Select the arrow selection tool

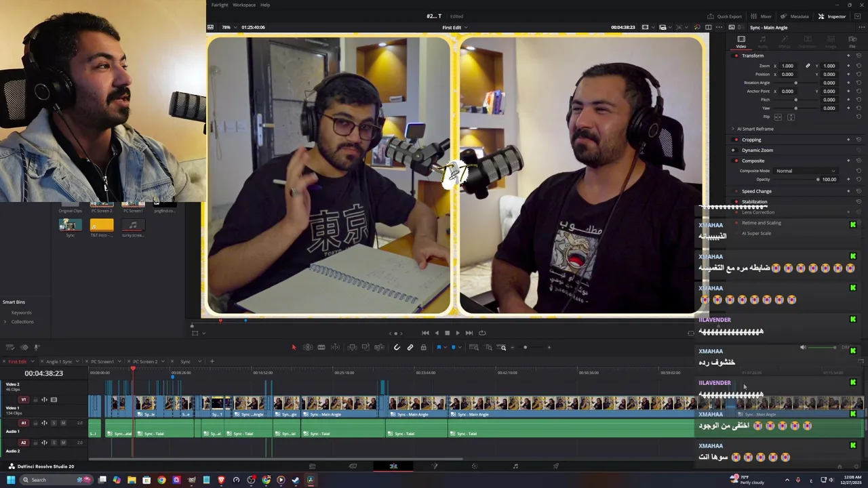(294, 347)
